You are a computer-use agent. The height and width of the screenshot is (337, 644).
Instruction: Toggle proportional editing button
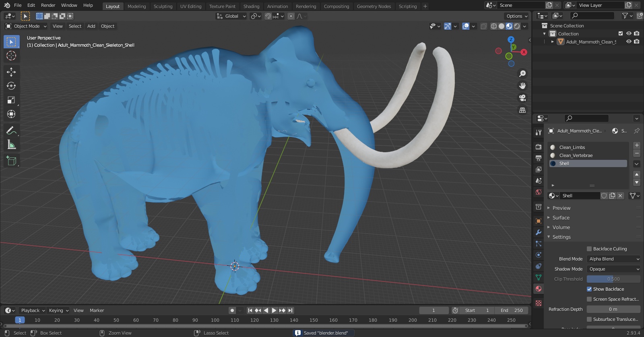tap(291, 16)
